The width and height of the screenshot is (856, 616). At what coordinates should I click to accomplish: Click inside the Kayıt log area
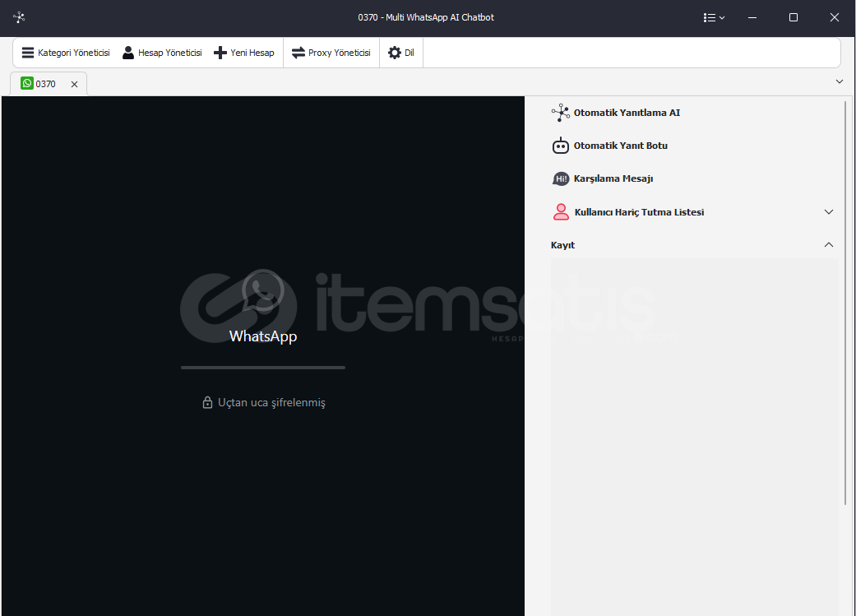(694, 437)
